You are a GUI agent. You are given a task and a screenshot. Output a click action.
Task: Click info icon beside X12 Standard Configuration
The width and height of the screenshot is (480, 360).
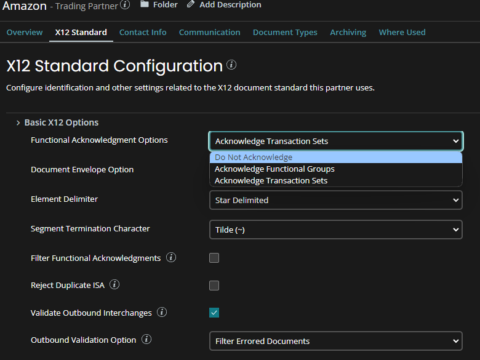(x=231, y=65)
